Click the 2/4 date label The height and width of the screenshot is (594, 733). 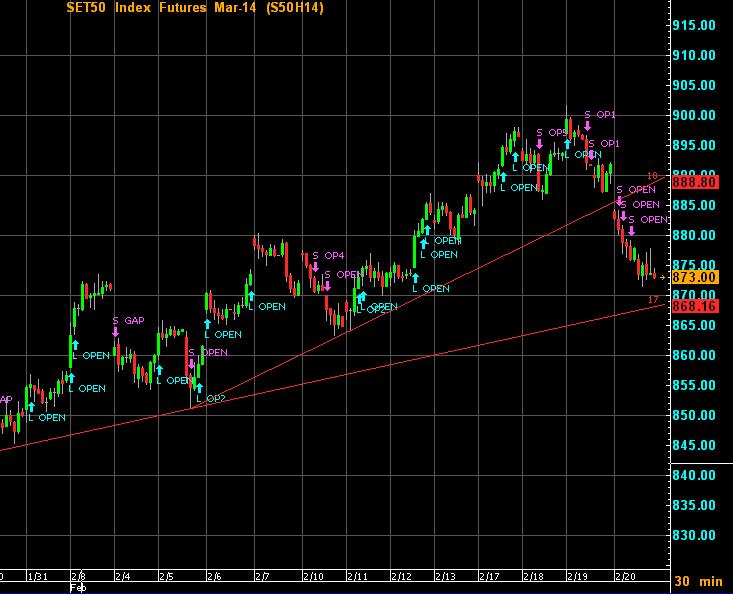123,576
